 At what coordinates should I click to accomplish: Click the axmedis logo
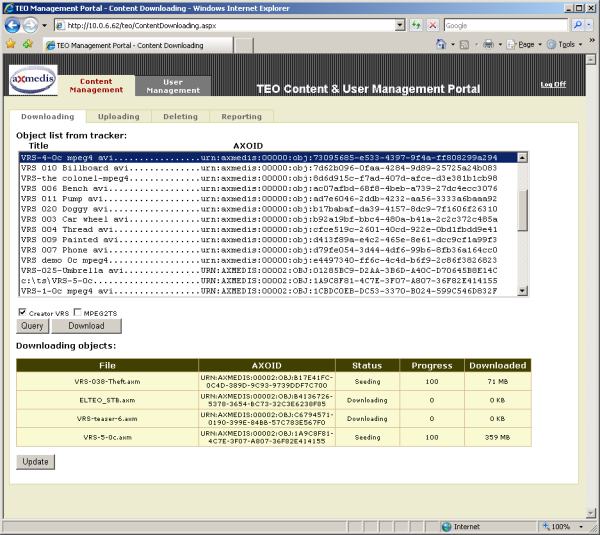(x=33, y=79)
